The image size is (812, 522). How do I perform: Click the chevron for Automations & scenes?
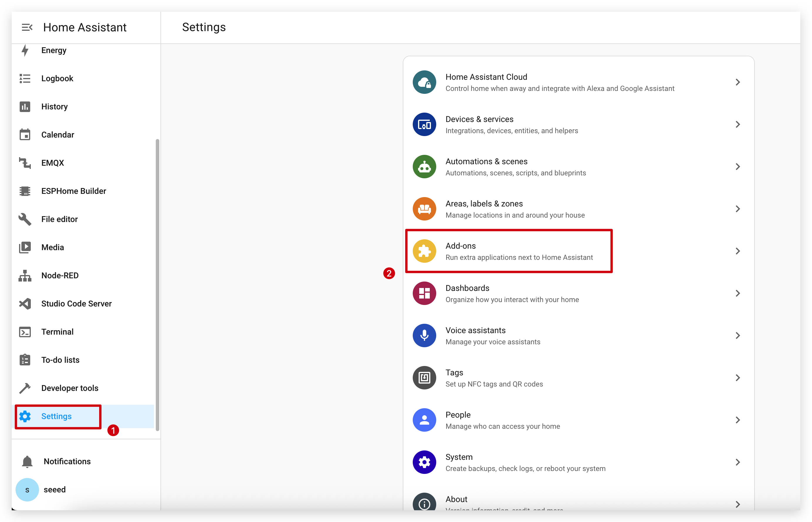coord(737,167)
